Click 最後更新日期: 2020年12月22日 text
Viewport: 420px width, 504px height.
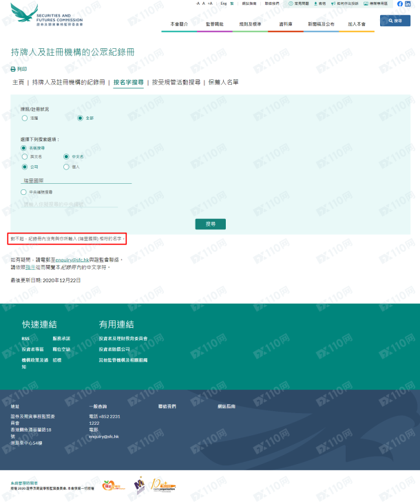[45, 280]
